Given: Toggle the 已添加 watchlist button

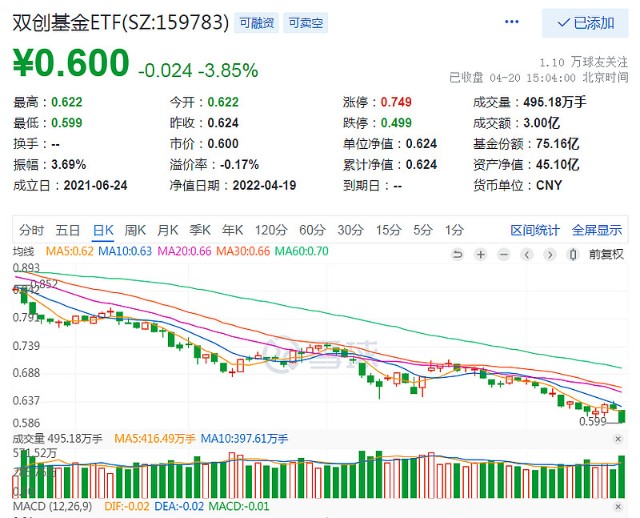Looking at the screenshot, I should (x=585, y=23).
